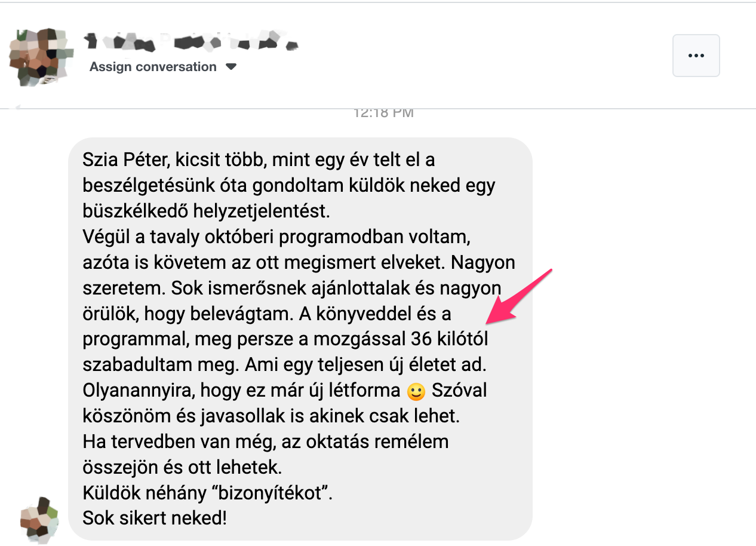The image size is (756, 546).
Task: Click the "büszkélkedő helyzetjelentést" line
Action: pos(206,211)
